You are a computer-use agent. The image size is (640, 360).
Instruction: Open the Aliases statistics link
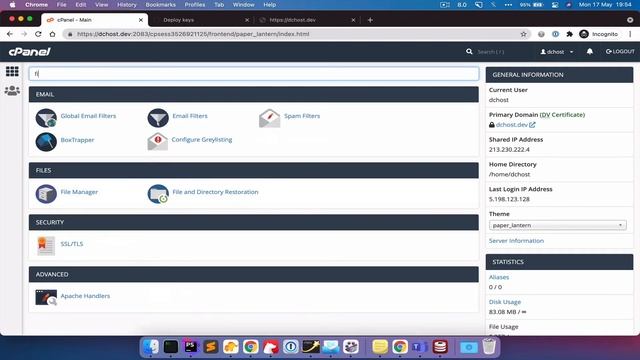[499, 277]
